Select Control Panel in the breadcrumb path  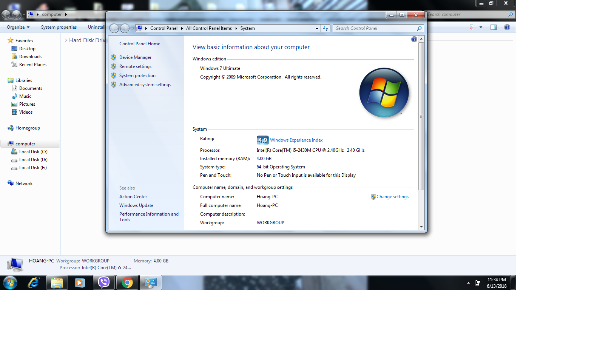(164, 28)
